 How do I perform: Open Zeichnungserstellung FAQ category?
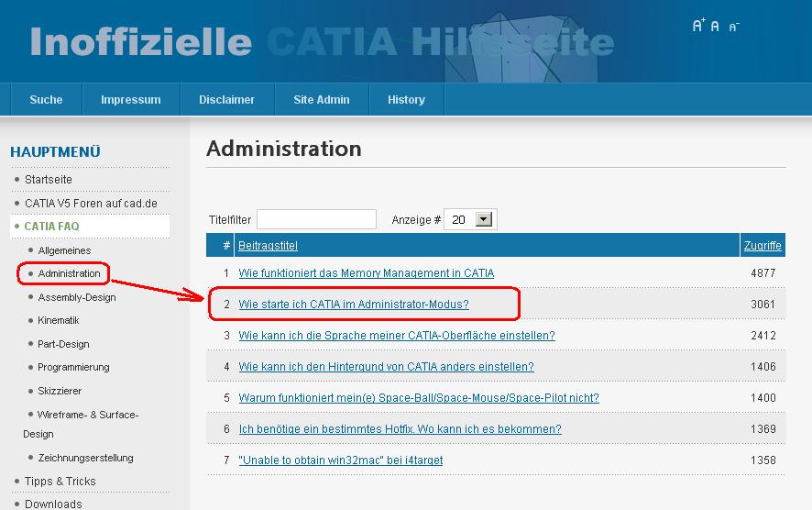point(85,458)
